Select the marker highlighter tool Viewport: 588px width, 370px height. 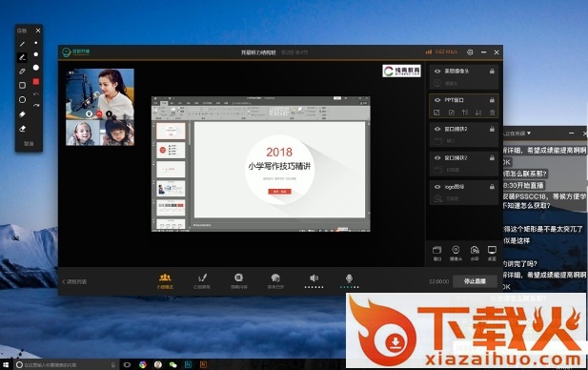(22, 71)
